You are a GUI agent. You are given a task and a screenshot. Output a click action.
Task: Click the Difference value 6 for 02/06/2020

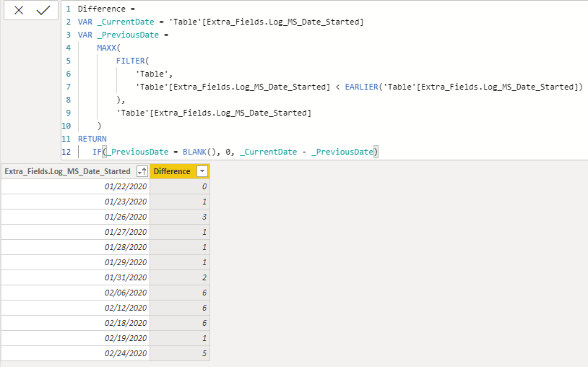(x=180, y=293)
